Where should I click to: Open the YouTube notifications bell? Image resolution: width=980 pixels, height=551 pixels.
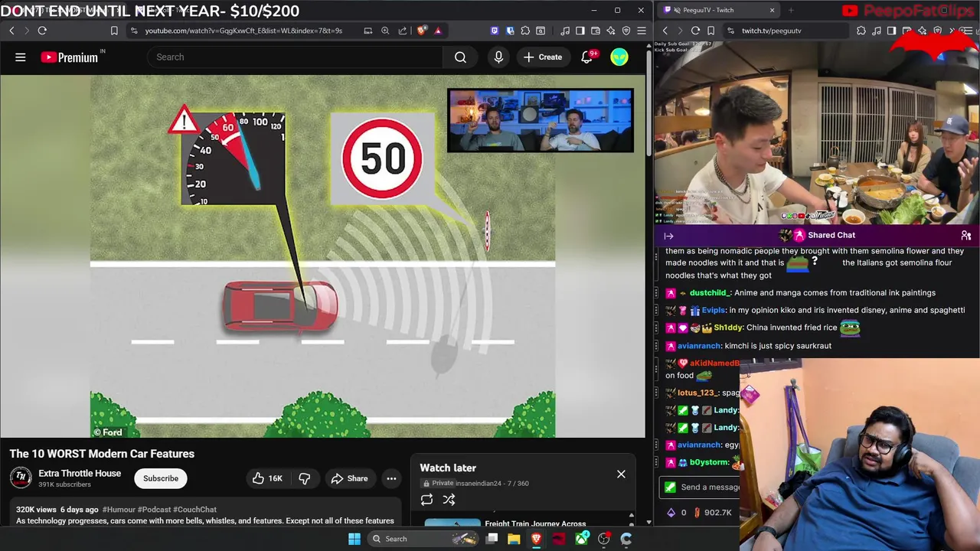click(587, 57)
